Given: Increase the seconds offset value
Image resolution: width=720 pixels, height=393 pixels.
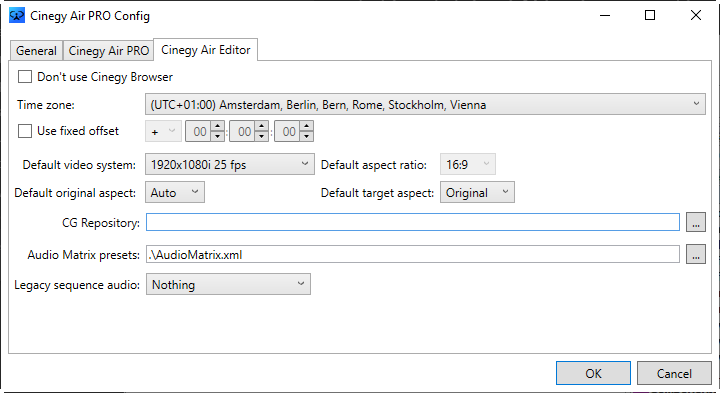Looking at the screenshot, I should point(307,126).
